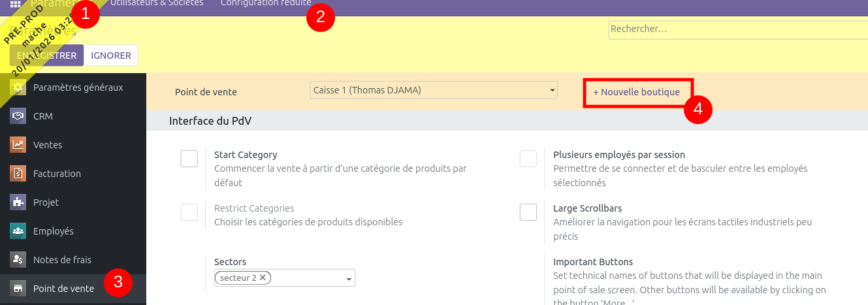
Task: Check Plusieurs employés par session option
Action: click(x=528, y=159)
